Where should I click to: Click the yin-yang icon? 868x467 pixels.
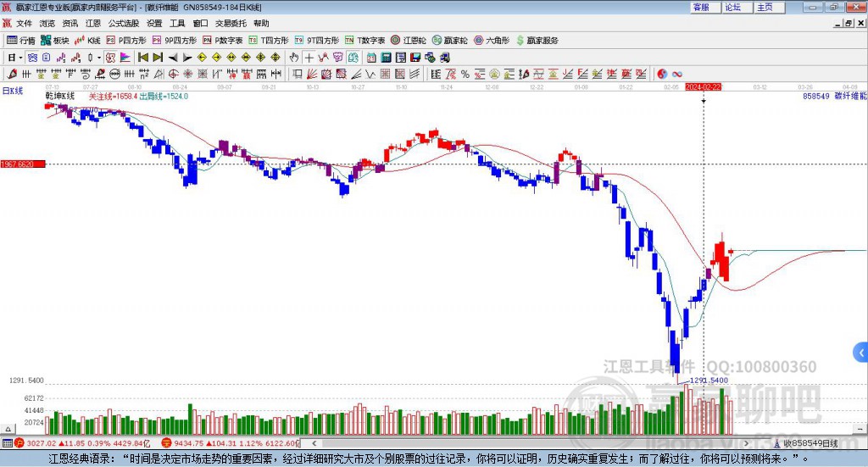click(x=662, y=74)
